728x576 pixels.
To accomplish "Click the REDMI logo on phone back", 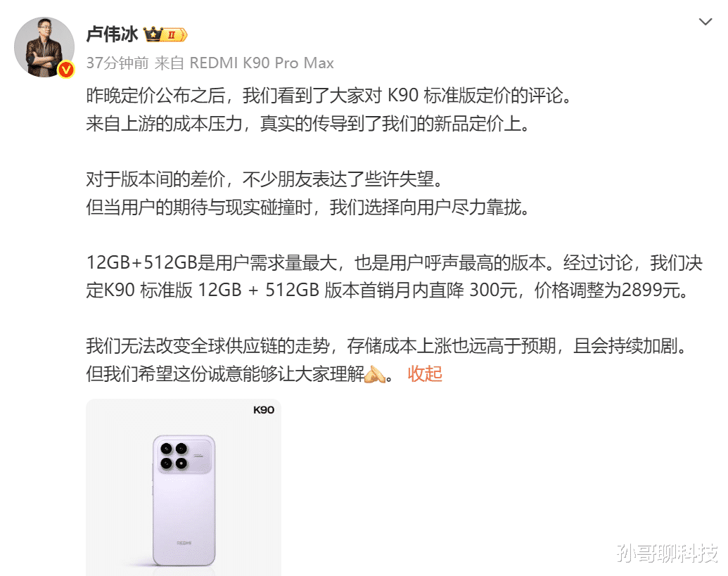I will [184, 542].
